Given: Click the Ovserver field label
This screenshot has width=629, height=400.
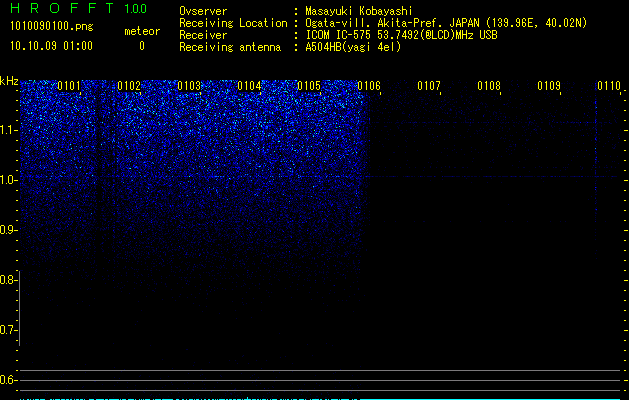Looking at the screenshot, I should tap(203, 11).
